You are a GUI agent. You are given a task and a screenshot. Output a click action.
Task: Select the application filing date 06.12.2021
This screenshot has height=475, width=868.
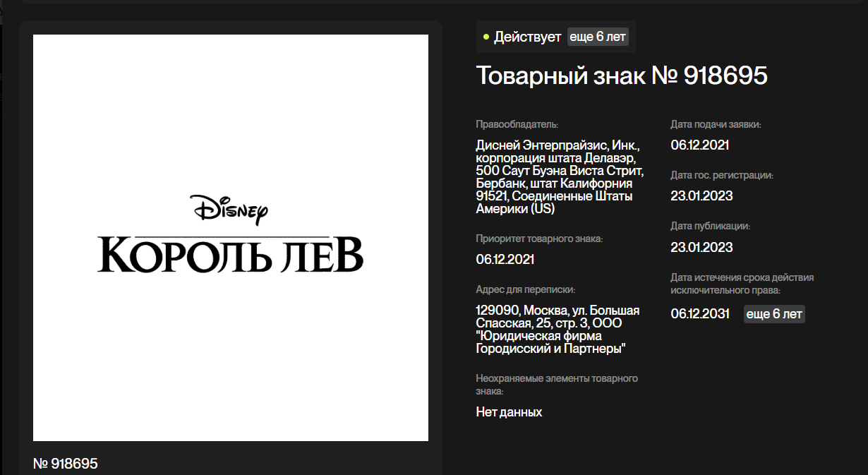click(700, 145)
